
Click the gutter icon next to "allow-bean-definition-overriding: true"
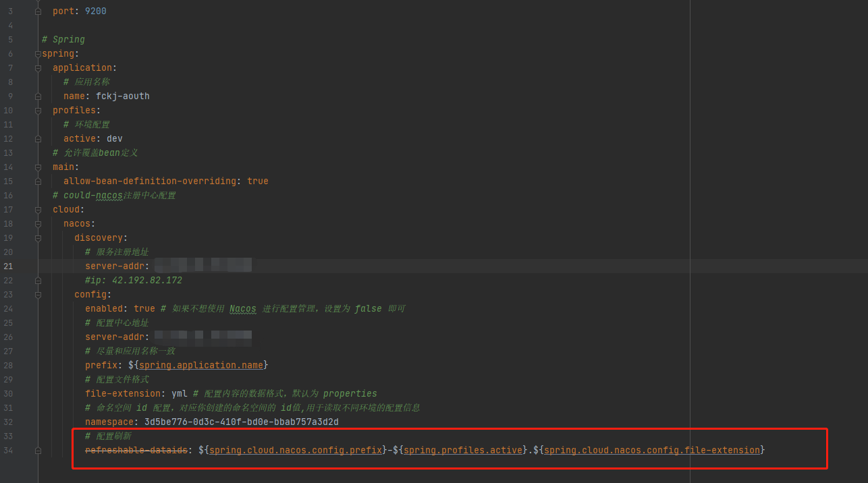[x=38, y=181]
